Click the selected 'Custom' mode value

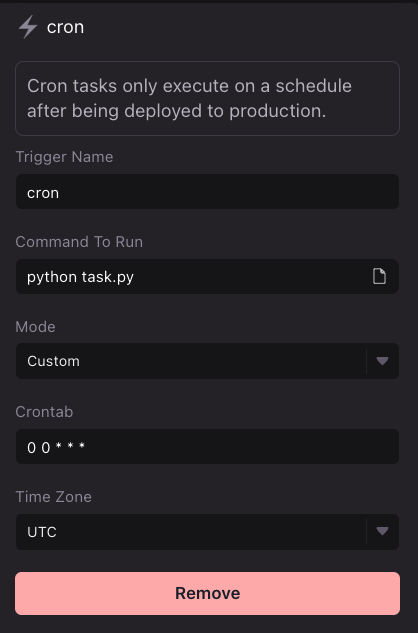pyautogui.click(x=53, y=361)
